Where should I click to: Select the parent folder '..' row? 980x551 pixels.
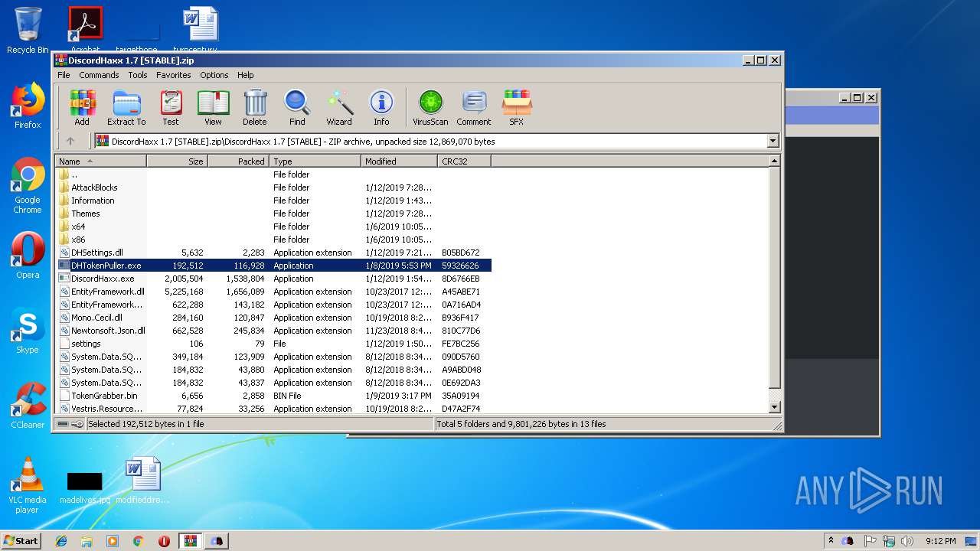pos(74,174)
